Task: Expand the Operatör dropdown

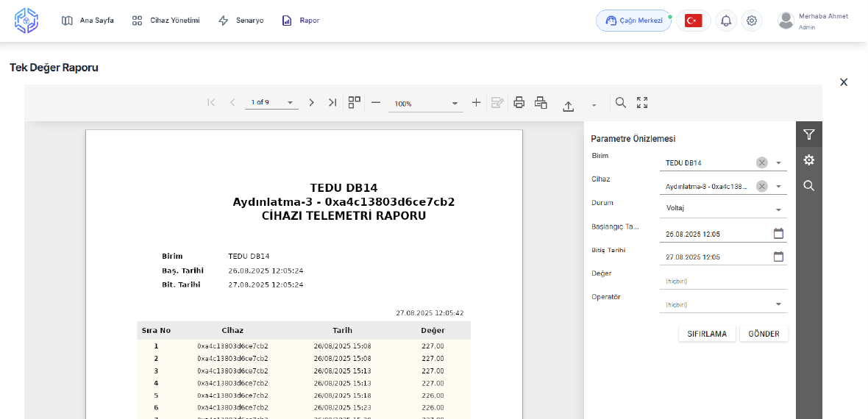Action: tap(778, 304)
